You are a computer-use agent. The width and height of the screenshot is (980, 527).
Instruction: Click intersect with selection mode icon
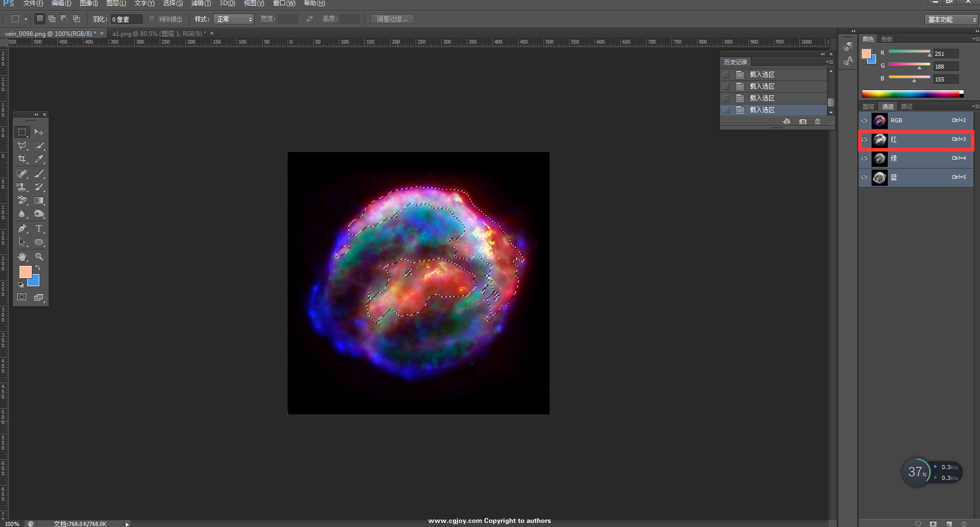(77, 19)
